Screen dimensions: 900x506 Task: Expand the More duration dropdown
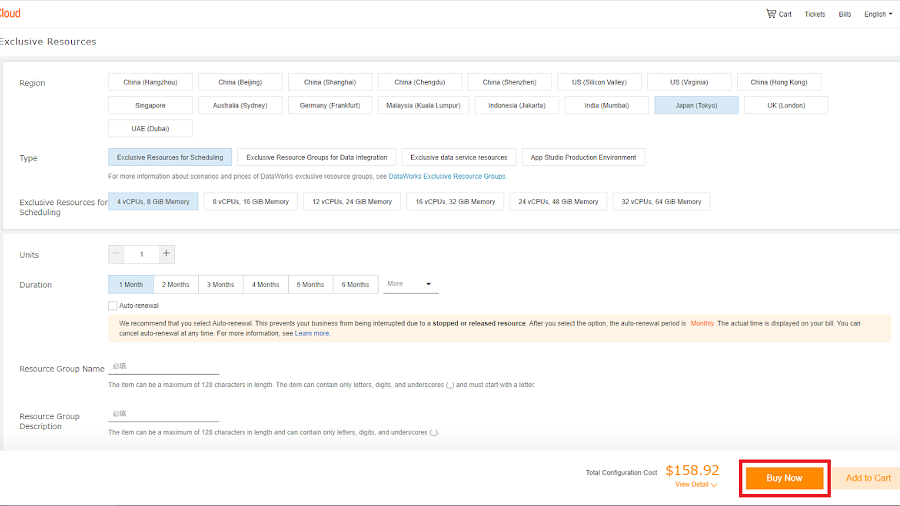[410, 284]
